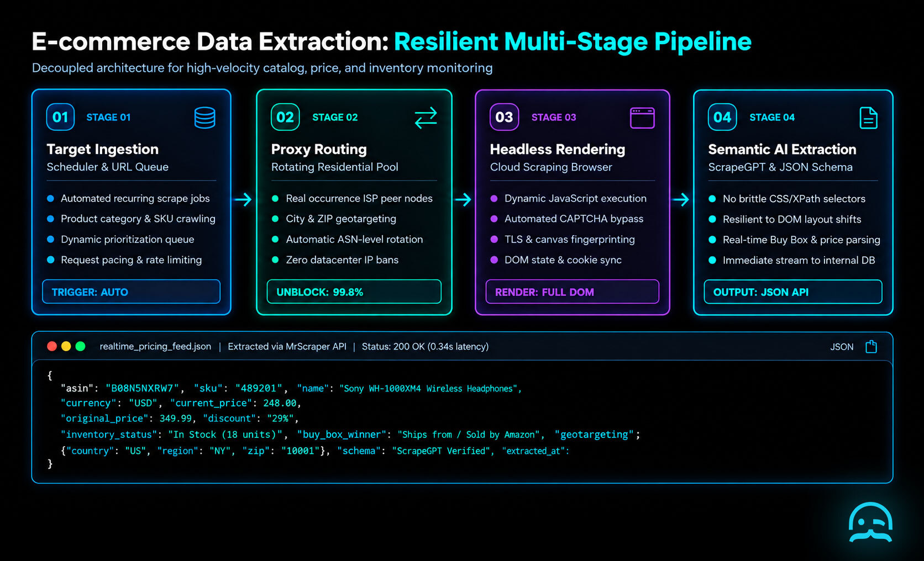Screen dimensions: 924x561
Task: Click 'Automated CAPTCHA bypass' bullet
Action: point(574,219)
